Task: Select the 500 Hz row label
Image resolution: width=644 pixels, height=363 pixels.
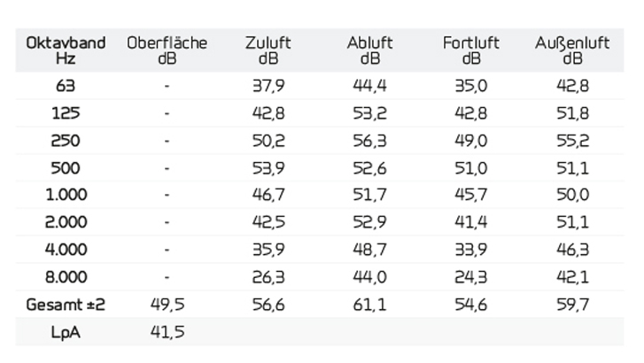Action: click(66, 168)
